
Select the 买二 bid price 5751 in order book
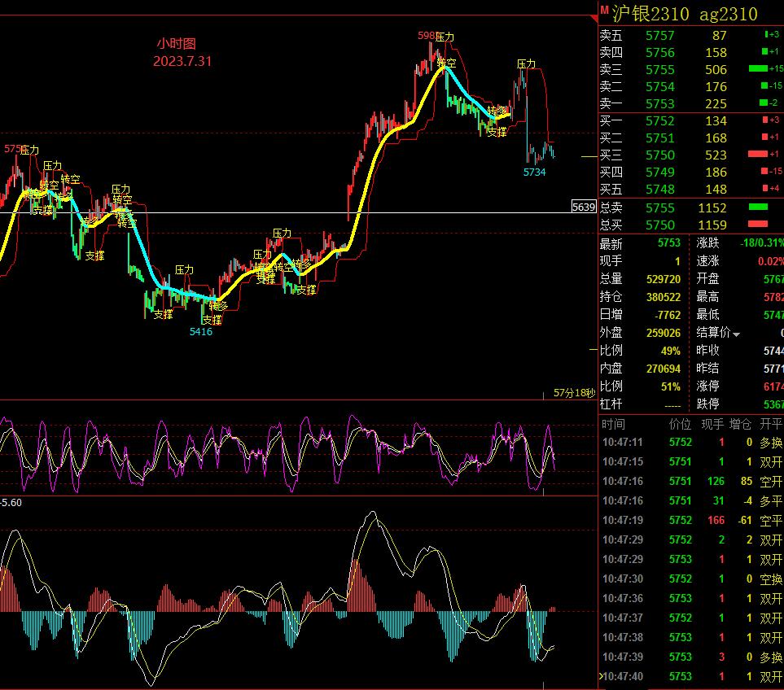(660, 138)
